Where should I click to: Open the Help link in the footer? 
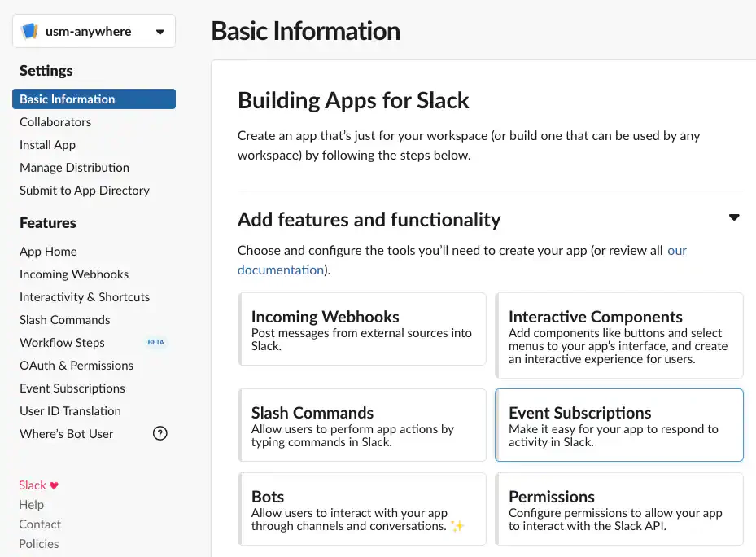tap(31, 505)
